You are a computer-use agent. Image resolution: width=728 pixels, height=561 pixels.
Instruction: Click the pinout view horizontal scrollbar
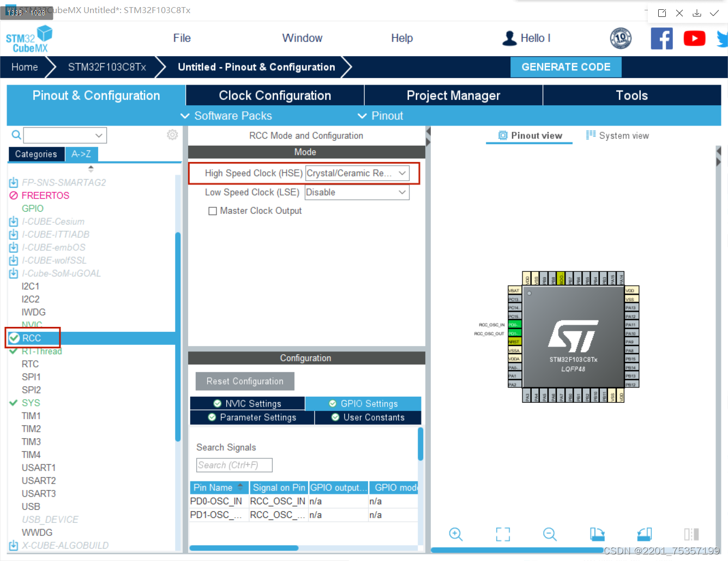[x=517, y=550]
